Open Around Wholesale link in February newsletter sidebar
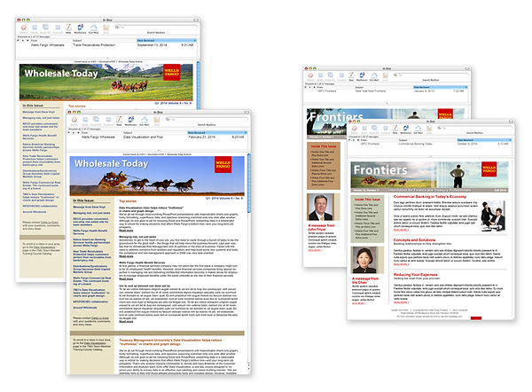The height and width of the screenshot is (392, 532). tap(85, 308)
